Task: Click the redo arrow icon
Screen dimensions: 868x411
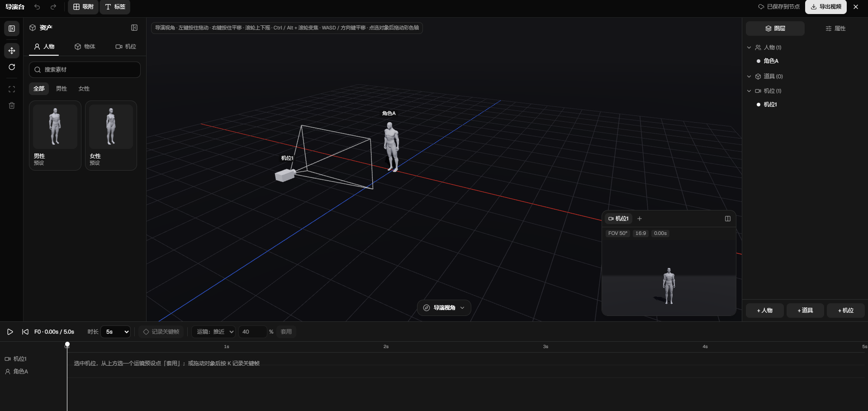Action: pyautogui.click(x=53, y=7)
